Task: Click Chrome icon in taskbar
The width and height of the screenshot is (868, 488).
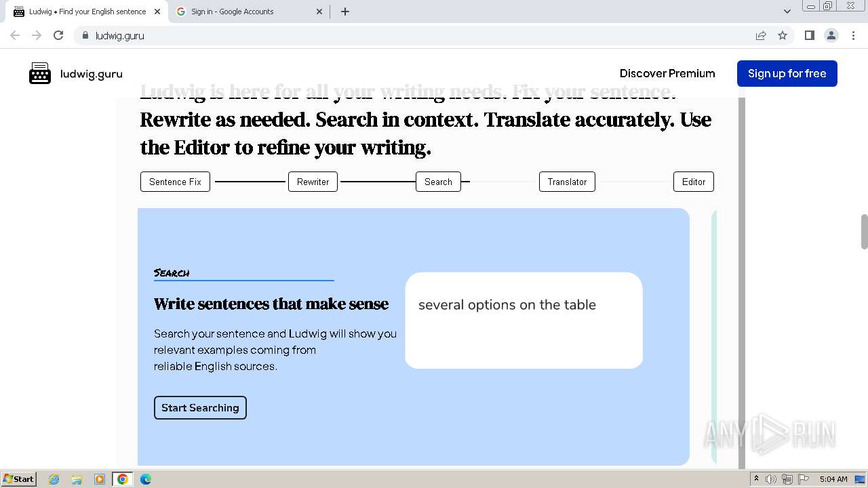Action: 123,479
